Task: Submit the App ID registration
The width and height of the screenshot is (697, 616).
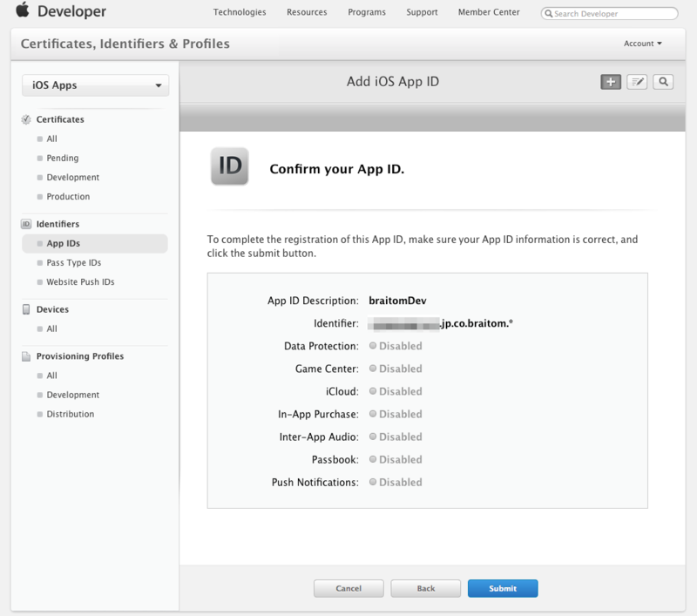Action: [503, 588]
